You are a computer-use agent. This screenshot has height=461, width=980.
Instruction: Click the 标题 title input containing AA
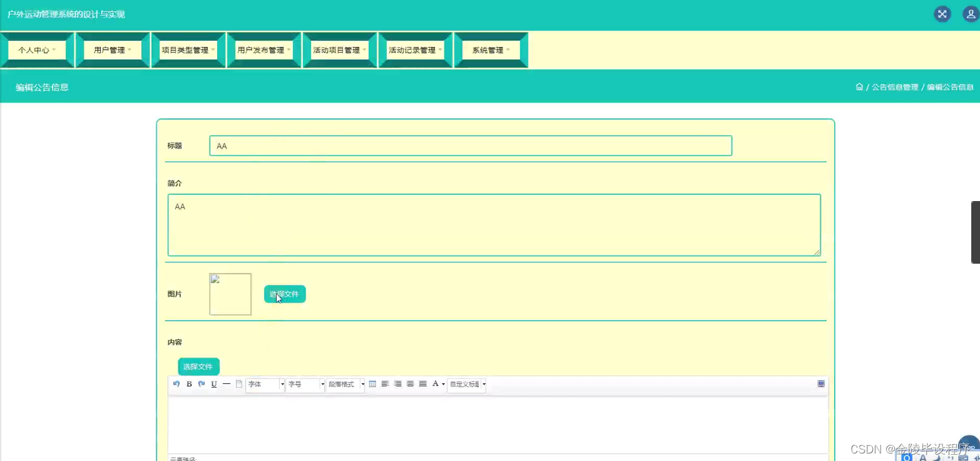(x=470, y=145)
